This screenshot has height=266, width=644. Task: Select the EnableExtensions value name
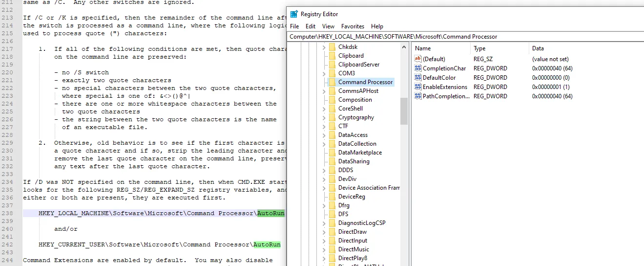click(445, 87)
